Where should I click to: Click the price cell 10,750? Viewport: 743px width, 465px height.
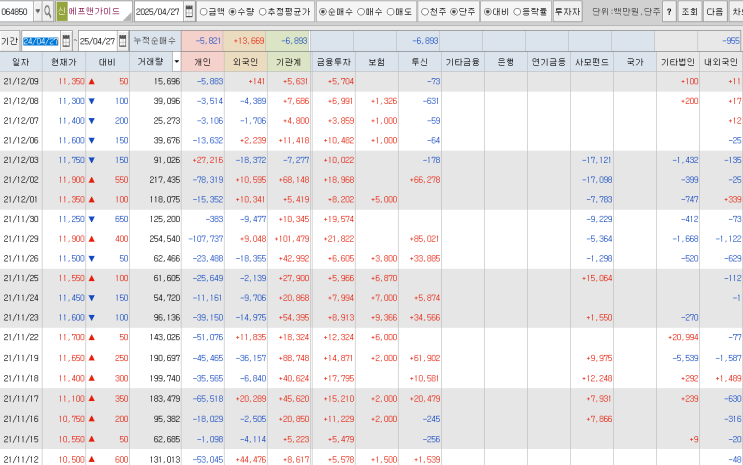72,419
